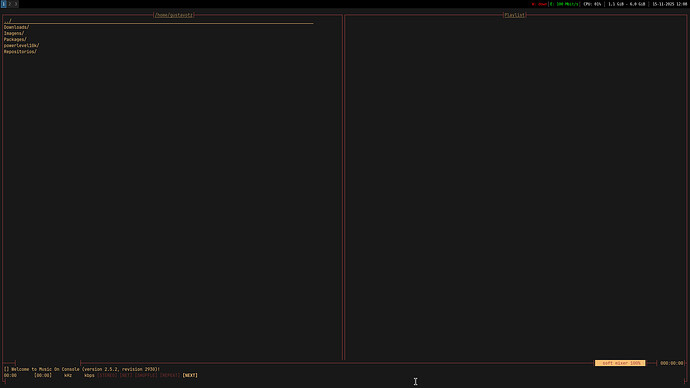Open the Imagens/ folder

point(14,33)
